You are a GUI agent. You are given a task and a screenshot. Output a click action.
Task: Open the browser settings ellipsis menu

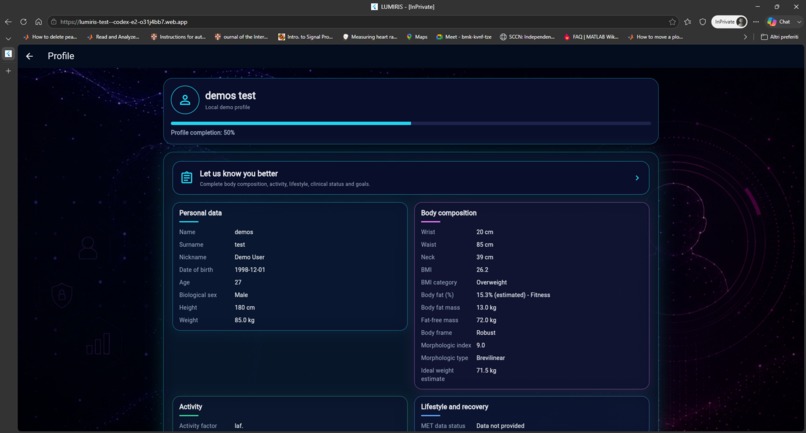tap(756, 22)
